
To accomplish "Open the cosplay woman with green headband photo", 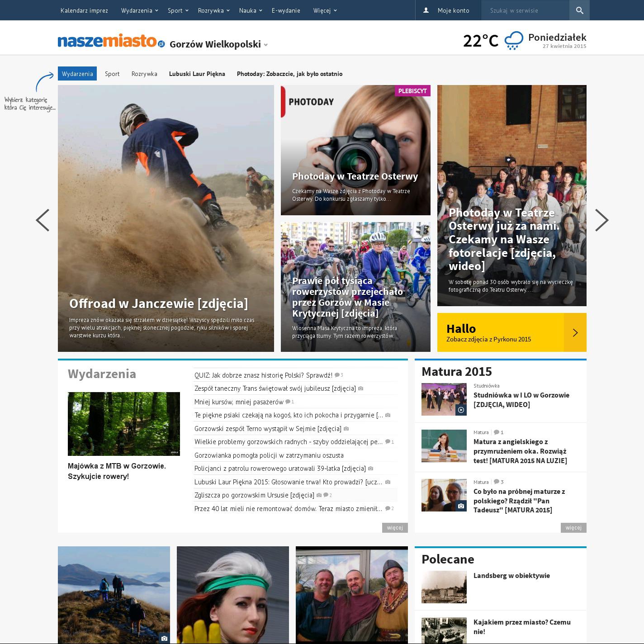I will pos(233,595).
